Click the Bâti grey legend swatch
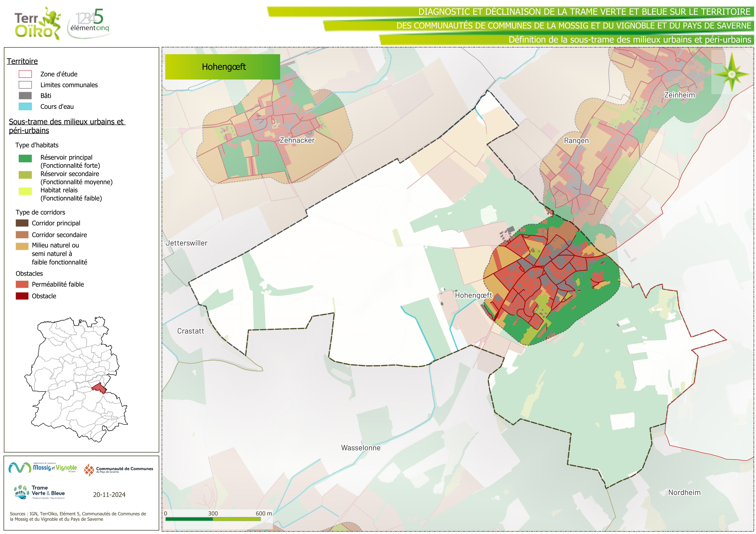This screenshot has height=534, width=756. click(x=25, y=96)
